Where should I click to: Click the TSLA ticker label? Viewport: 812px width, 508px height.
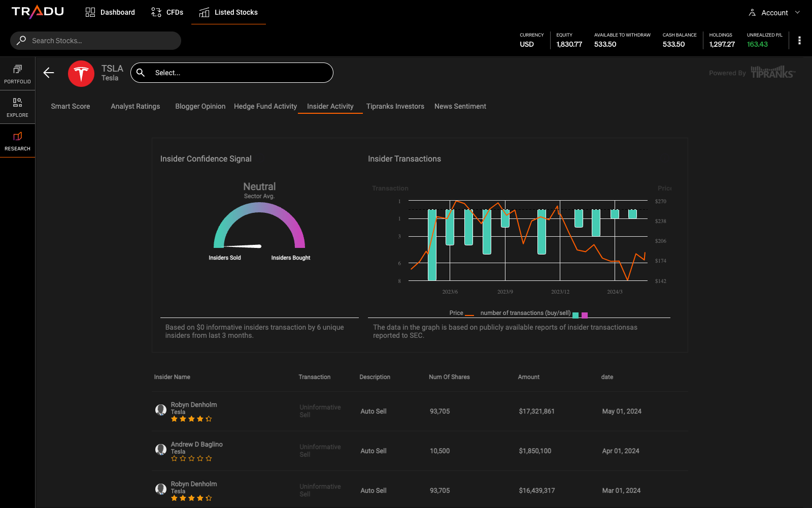click(112, 69)
